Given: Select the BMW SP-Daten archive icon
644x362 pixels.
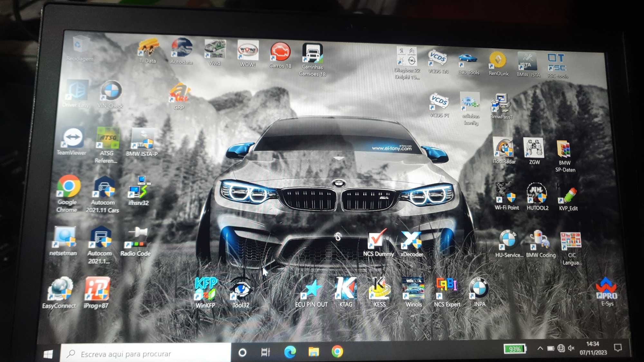Looking at the screenshot, I should click(565, 156).
